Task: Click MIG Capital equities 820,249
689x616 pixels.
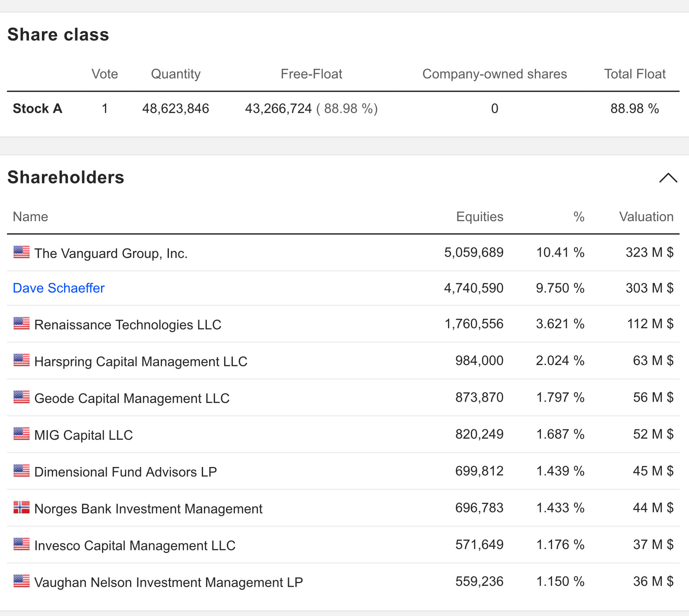Action: tap(479, 434)
